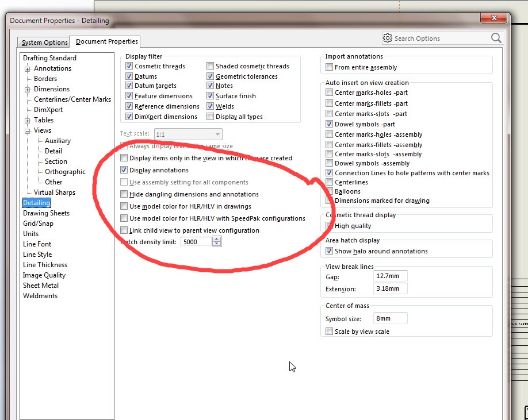The height and width of the screenshot is (420, 528).
Task: Enable Shaded cosmetic threads checkbox
Action: click(x=210, y=65)
